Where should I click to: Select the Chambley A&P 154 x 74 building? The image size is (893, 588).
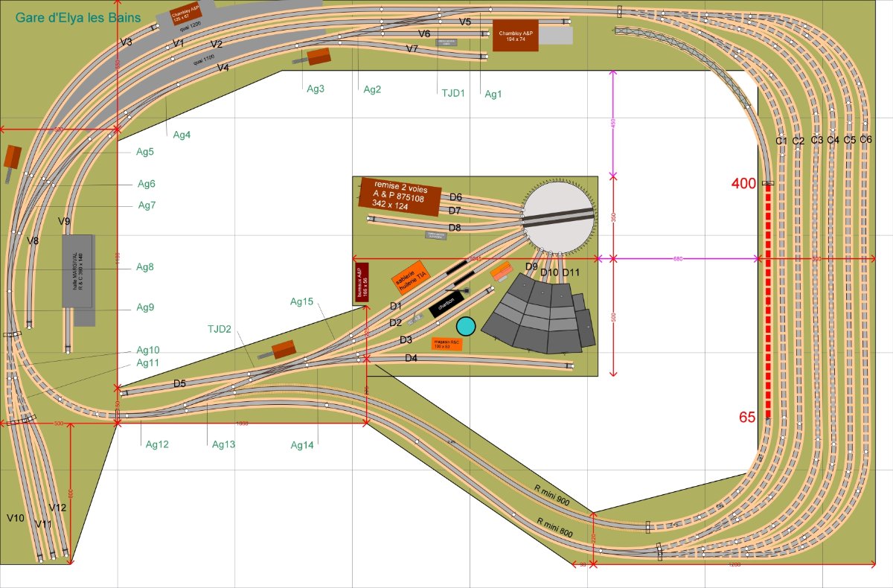[x=516, y=35]
